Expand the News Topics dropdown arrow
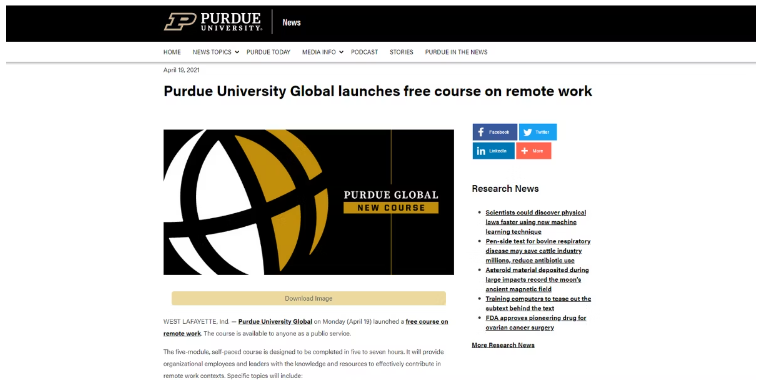This screenshot has height=387, width=761. (x=237, y=52)
